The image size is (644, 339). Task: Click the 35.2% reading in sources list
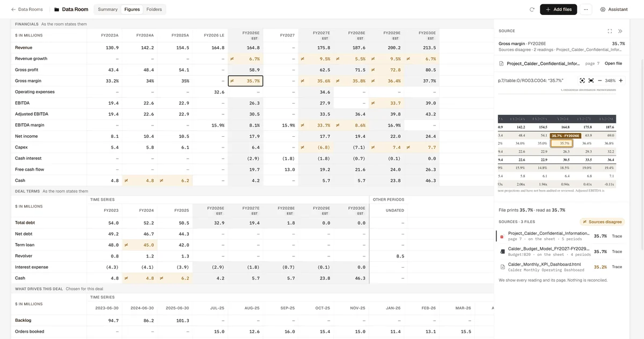pos(600,267)
